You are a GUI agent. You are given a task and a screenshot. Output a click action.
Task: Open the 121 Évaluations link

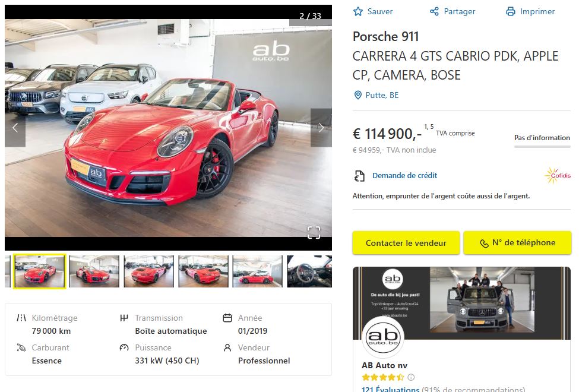390,389
